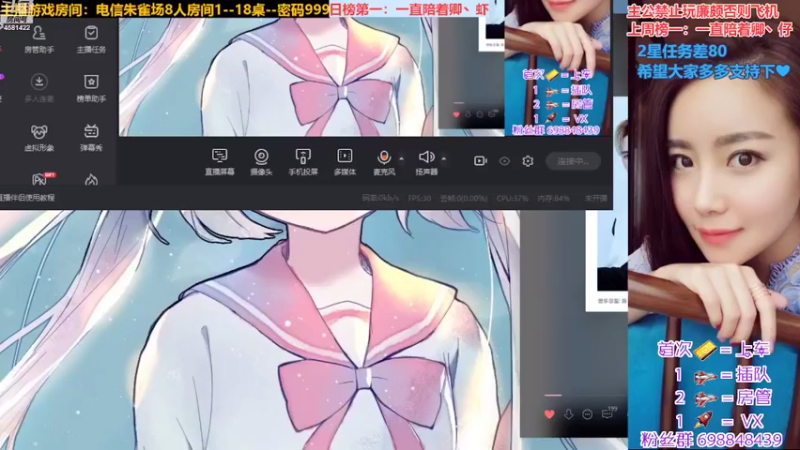Screen dimensions: 800x450
Task: Click the CPU:37% status text
Action: coord(512,198)
